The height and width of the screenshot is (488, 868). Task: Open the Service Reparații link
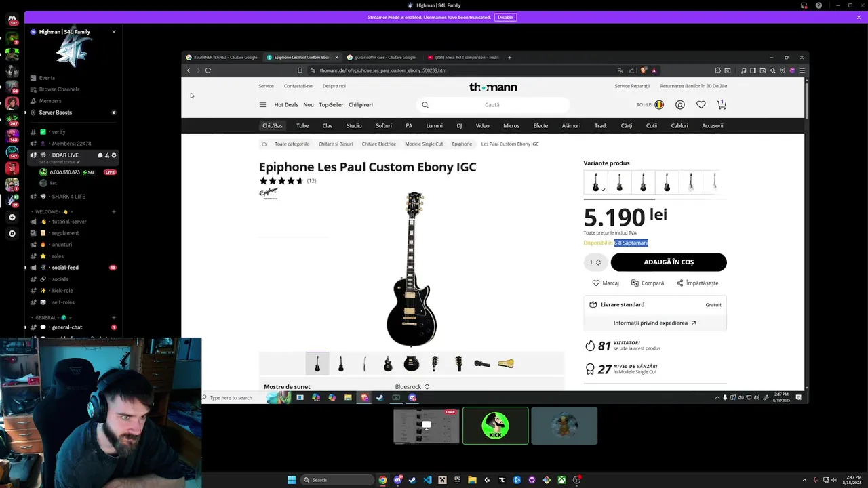632,86
